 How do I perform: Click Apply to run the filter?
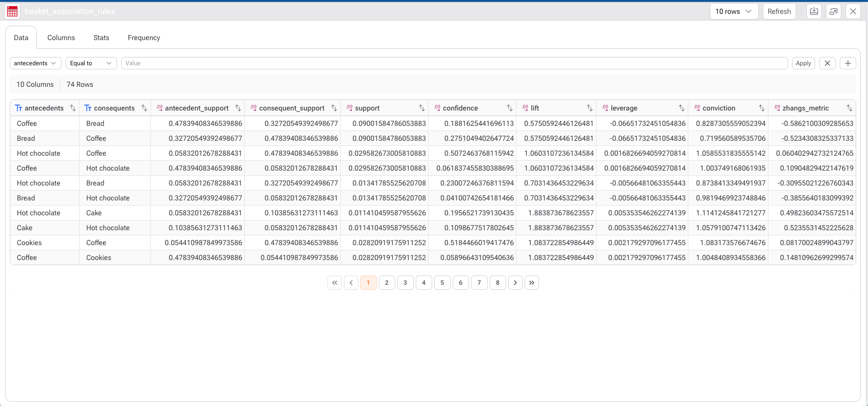[x=803, y=63]
